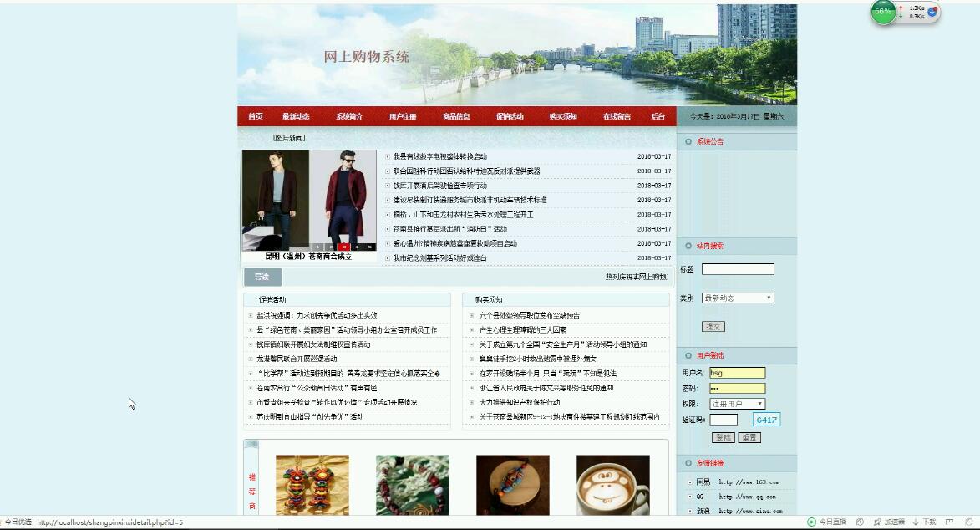Screen dimensions: 980x530
Task: Click the 下载 download arrow in status bar
Action: 915,522
